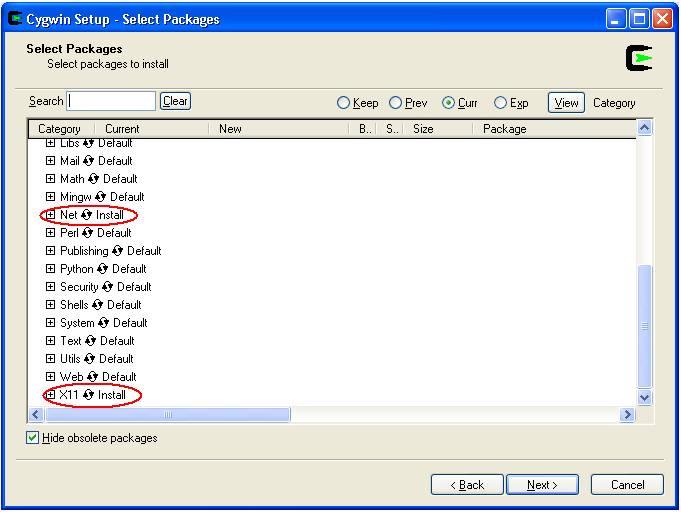Click the cycle icon next to Publishing
This screenshot has width=681, height=512.
117,251
